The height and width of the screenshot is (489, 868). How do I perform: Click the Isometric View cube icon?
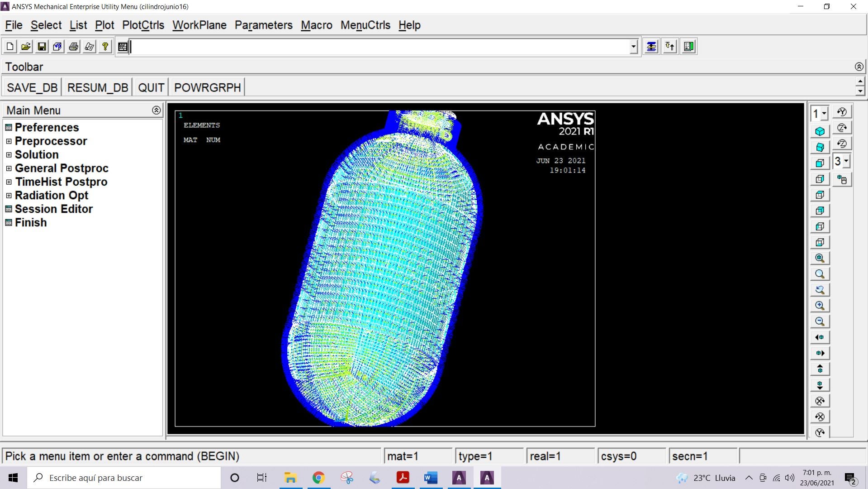pos(820,132)
